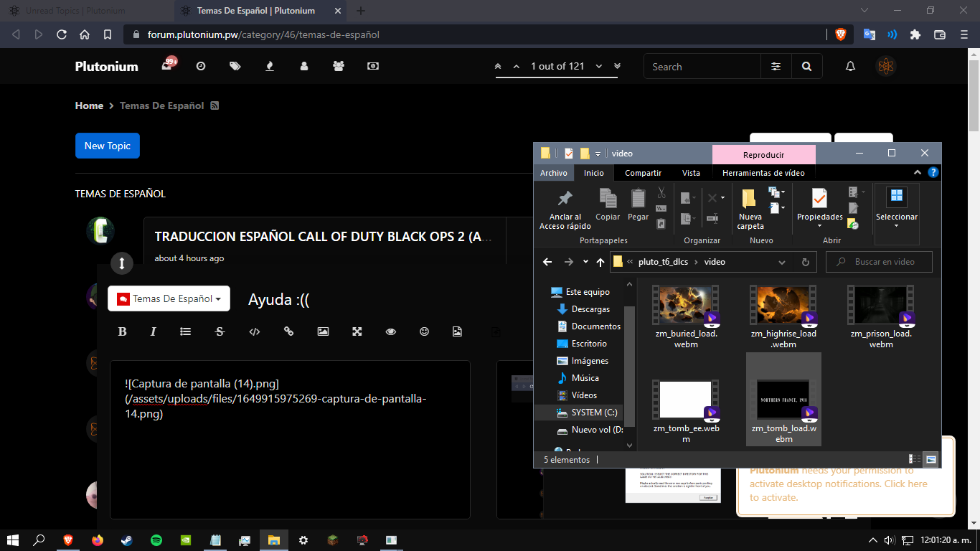Click Buscar en video search box

click(879, 262)
